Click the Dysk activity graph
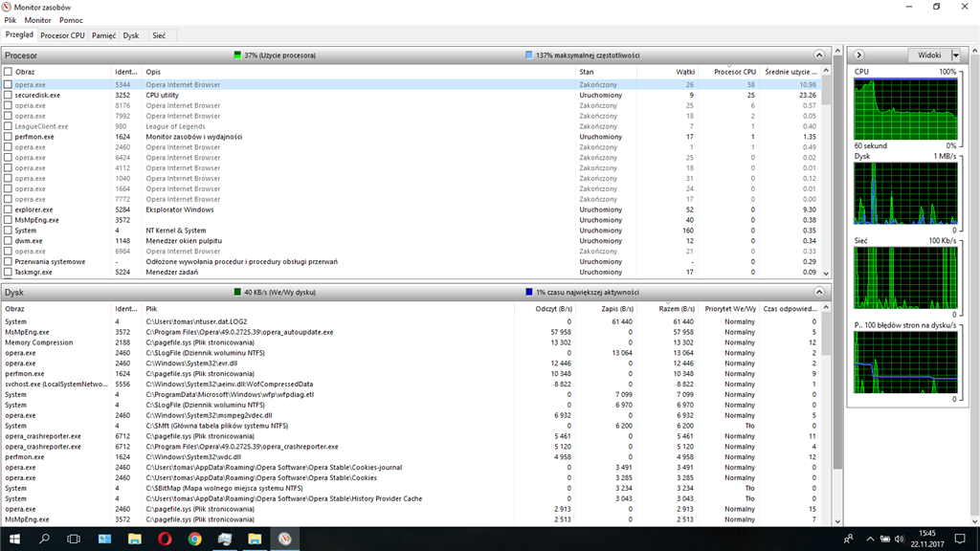980x551 pixels. (905, 193)
